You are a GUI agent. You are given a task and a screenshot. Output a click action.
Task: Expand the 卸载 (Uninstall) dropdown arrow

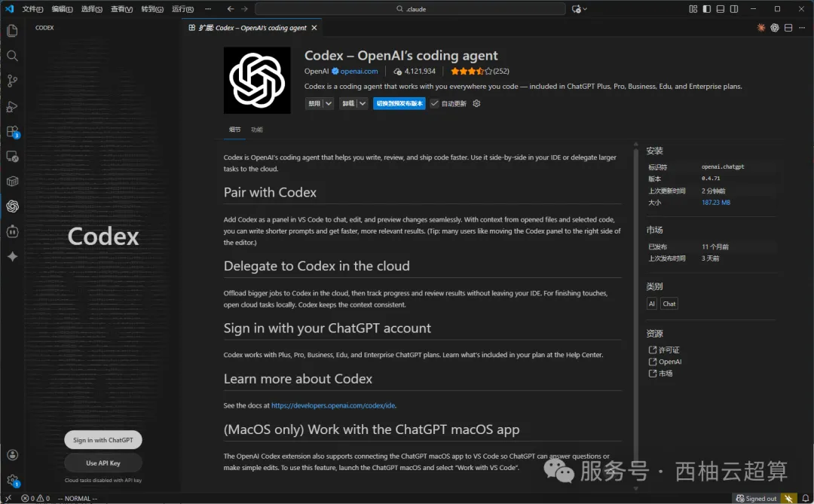pos(363,103)
